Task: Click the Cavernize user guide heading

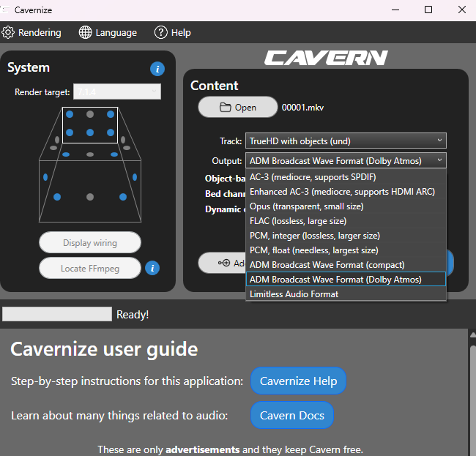Action: point(104,349)
